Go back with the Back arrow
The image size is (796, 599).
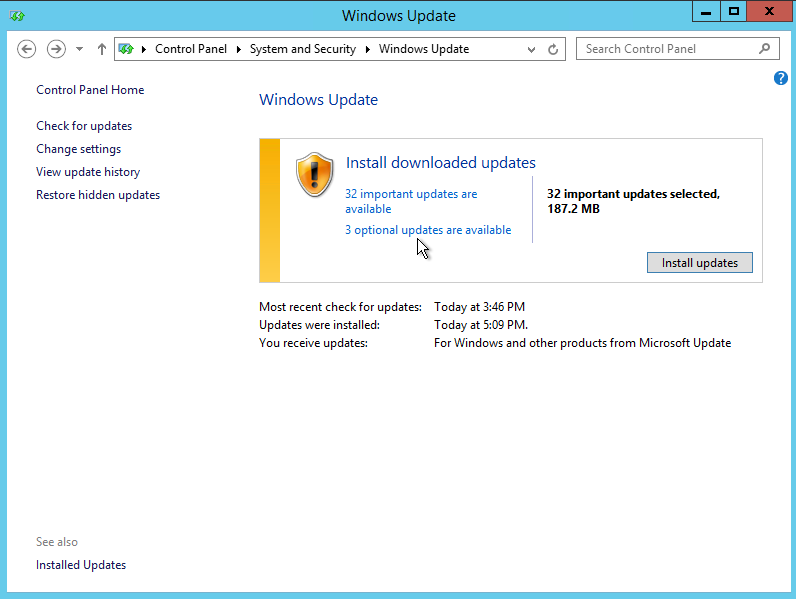[26, 49]
